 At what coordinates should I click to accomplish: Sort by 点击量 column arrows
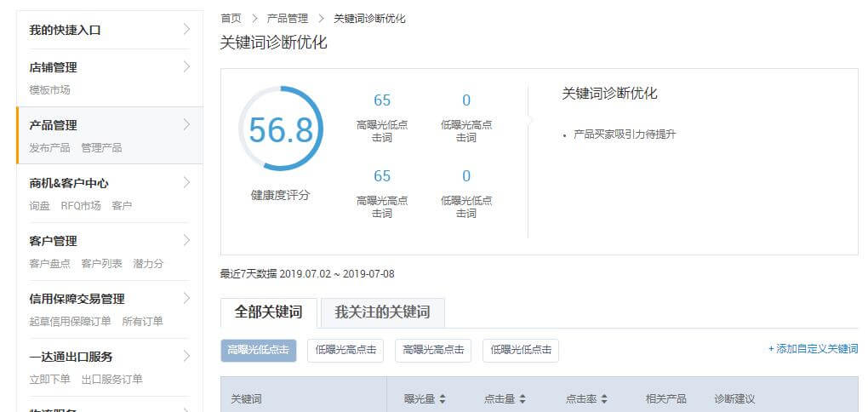(523, 398)
